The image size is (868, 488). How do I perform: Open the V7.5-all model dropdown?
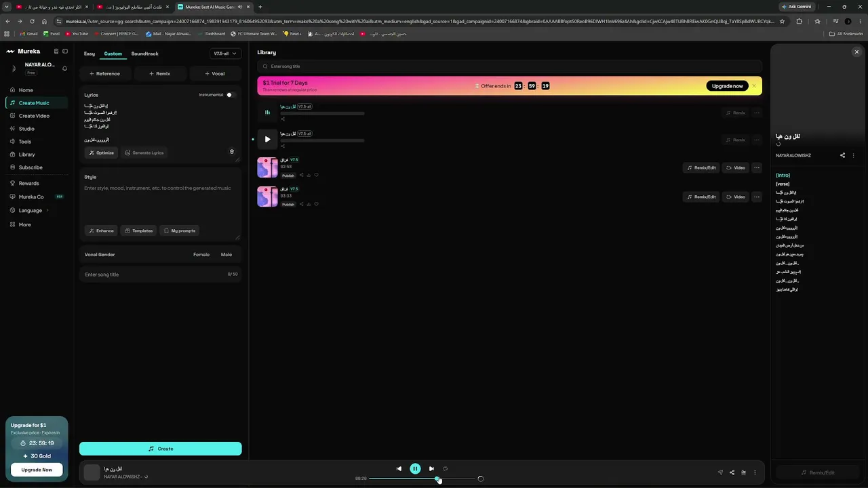coord(225,54)
